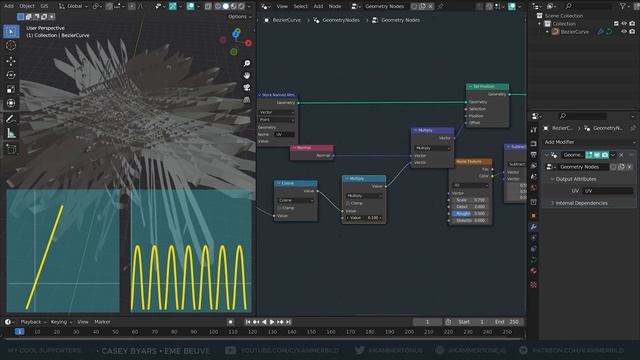Viewport: 640px width, 360px height.
Task: Click the red X axis gizmo ball
Action: pos(248,43)
